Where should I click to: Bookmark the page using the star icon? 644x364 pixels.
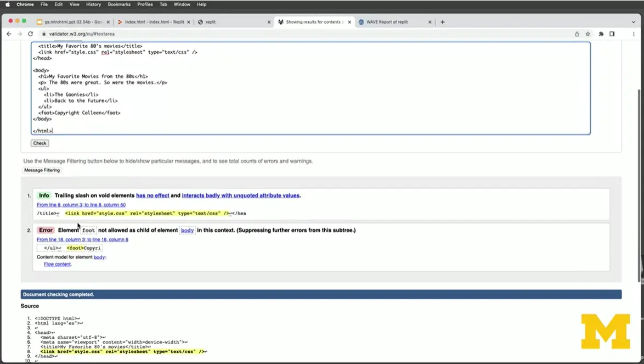[588, 33]
